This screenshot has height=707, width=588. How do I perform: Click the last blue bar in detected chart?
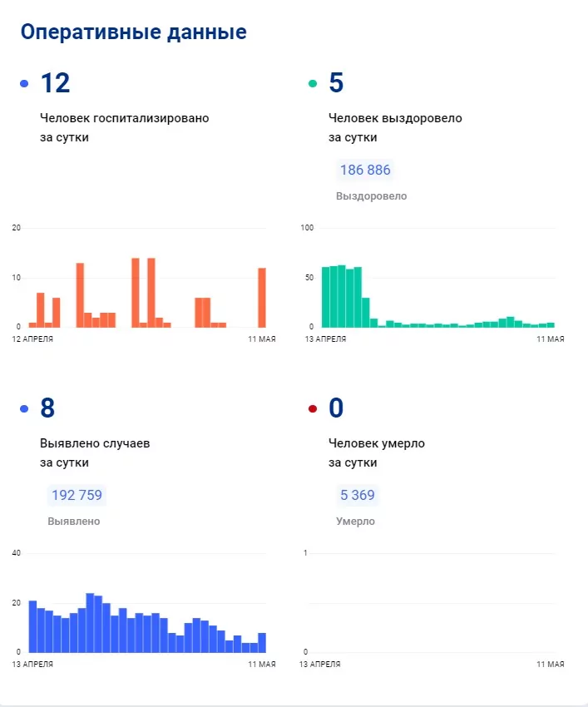click(262, 643)
